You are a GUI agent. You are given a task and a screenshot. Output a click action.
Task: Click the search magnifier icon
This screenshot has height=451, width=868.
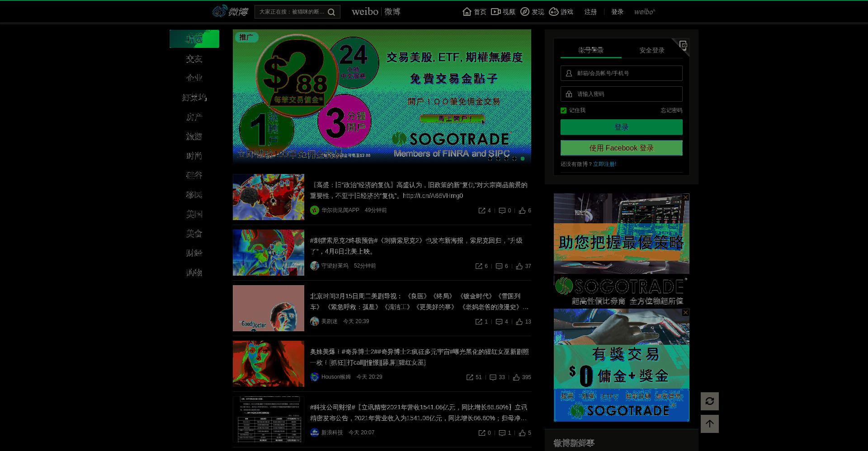(331, 12)
